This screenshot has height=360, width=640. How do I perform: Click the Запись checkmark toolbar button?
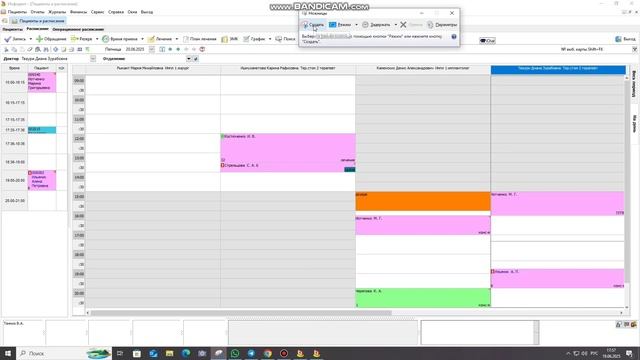tap(15, 39)
